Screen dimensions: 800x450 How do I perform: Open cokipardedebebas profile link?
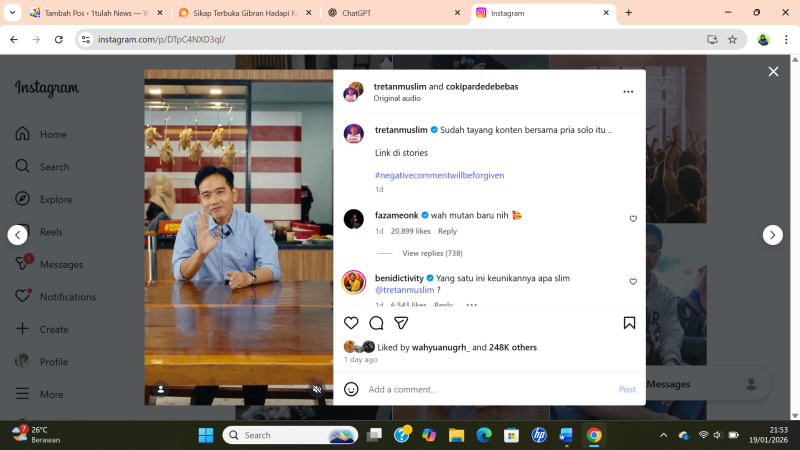(x=482, y=86)
